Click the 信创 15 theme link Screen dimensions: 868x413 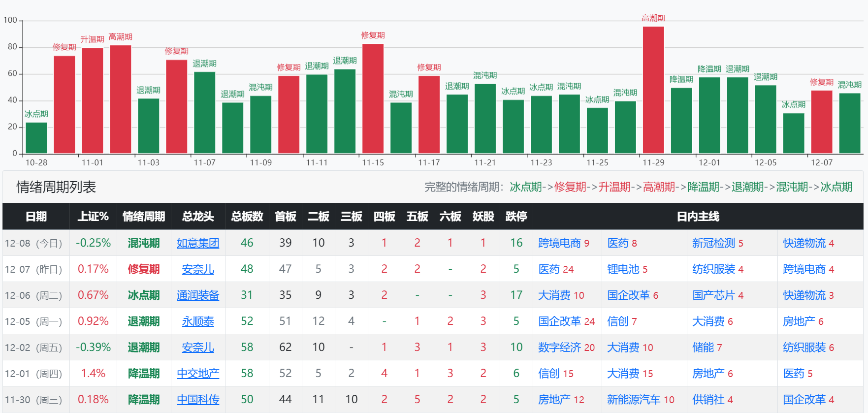556,374
